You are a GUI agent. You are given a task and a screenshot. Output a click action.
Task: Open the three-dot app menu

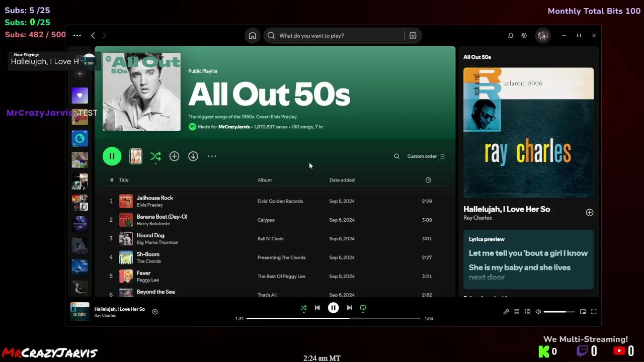(77, 35)
